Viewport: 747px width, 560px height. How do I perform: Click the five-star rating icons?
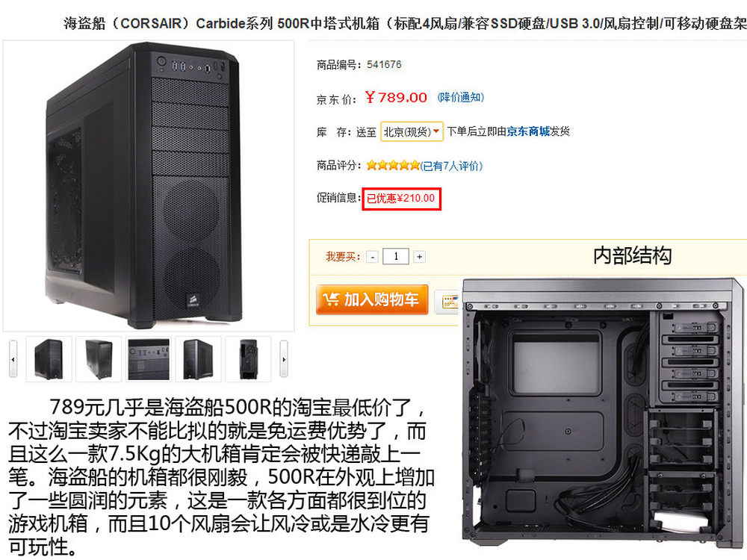(393, 165)
